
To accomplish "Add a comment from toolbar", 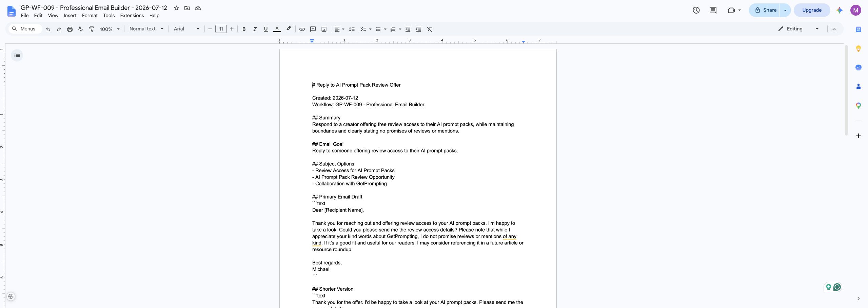I will click(313, 29).
